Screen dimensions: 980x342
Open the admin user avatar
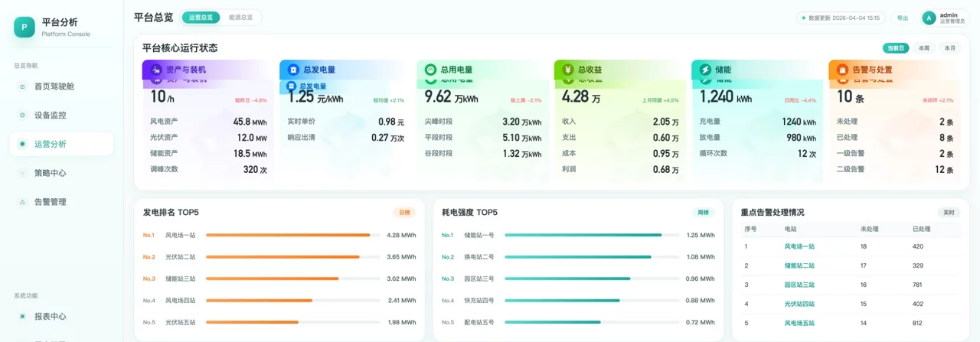(929, 18)
